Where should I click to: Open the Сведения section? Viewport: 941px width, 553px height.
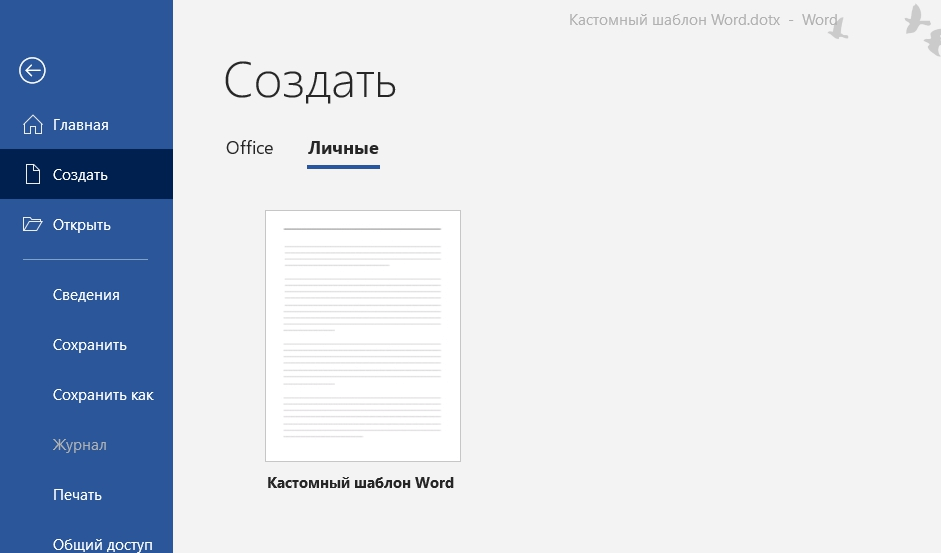(x=86, y=295)
